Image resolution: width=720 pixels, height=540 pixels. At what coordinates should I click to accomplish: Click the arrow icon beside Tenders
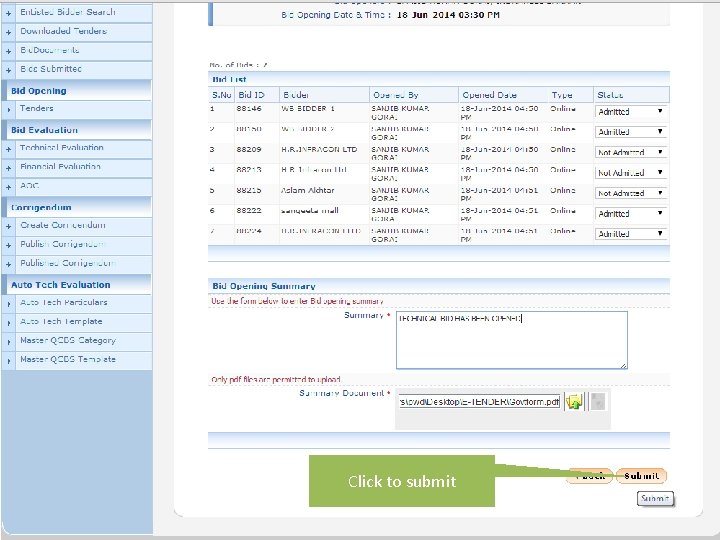point(9,110)
